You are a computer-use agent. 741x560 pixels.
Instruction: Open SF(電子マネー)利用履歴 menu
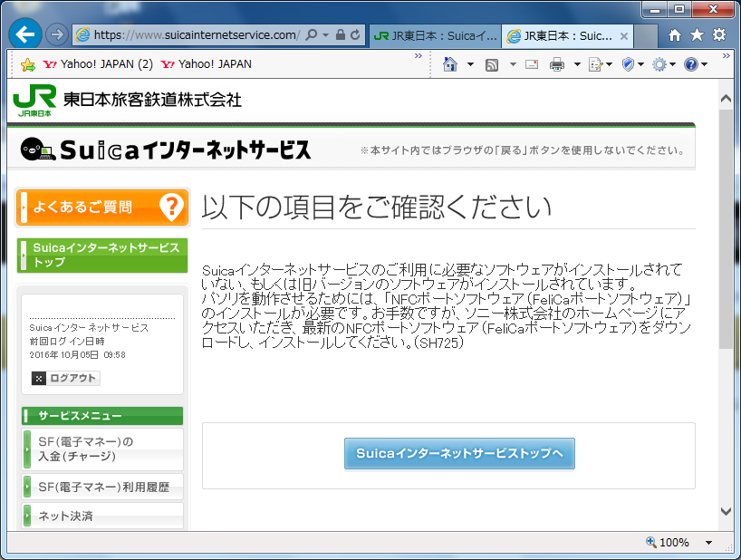click(102, 487)
